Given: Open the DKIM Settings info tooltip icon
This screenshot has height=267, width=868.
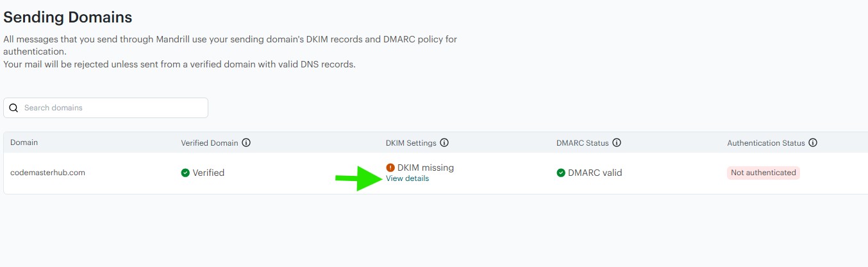Looking at the screenshot, I should [x=444, y=142].
